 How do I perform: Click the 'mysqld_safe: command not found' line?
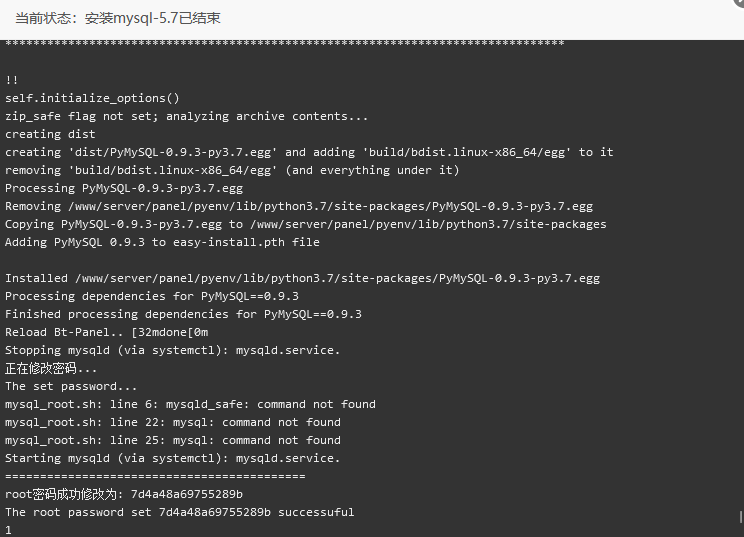(x=190, y=405)
